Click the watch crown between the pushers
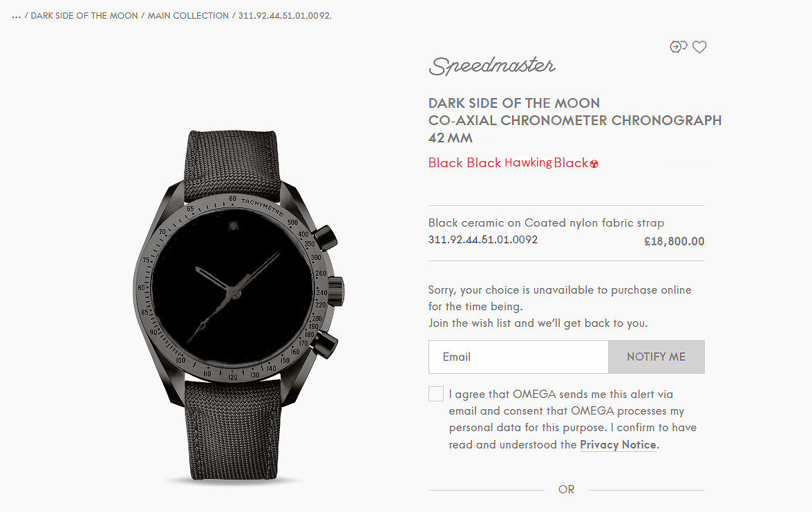Viewport: 812px width, 512px height. coord(336,292)
